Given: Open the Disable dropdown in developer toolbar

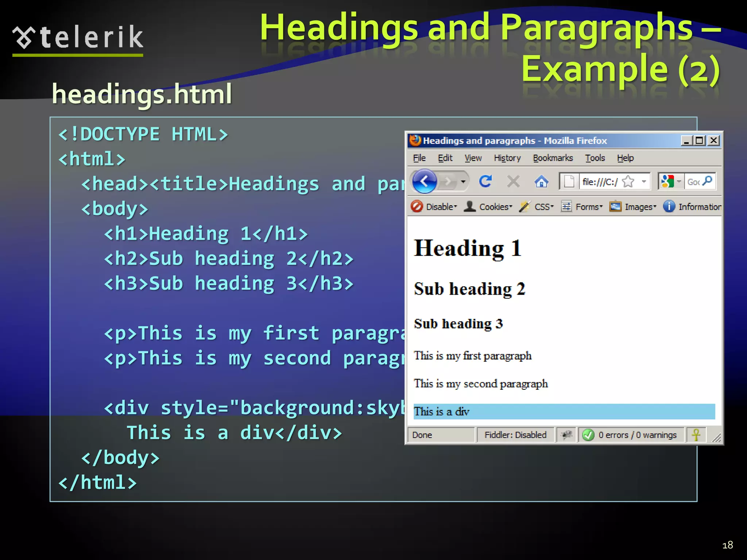Looking at the screenshot, I should pos(441,207).
